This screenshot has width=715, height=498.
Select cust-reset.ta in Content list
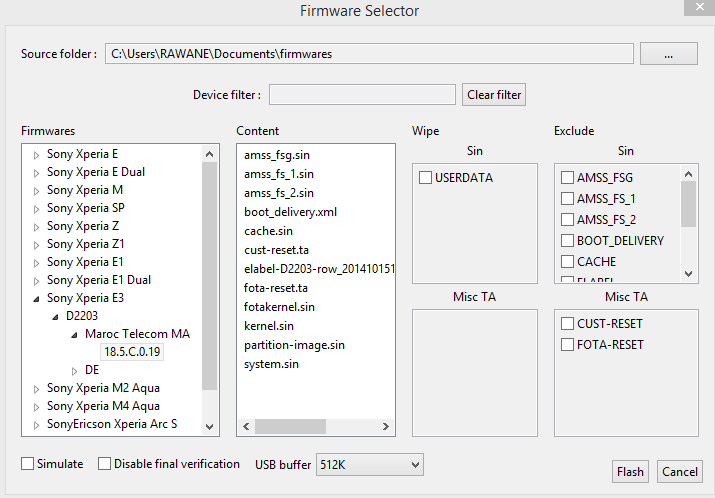coord(276,250)
